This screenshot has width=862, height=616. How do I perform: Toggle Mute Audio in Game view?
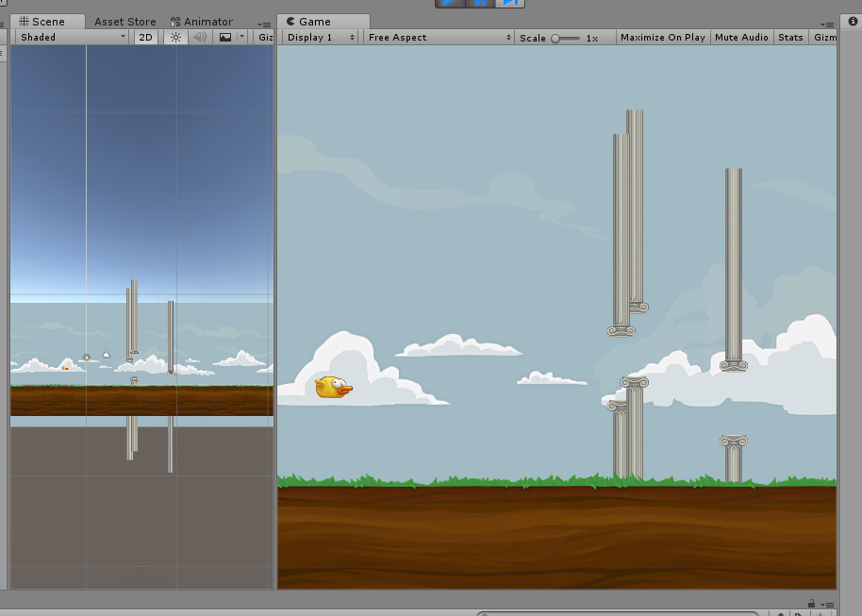741,38
